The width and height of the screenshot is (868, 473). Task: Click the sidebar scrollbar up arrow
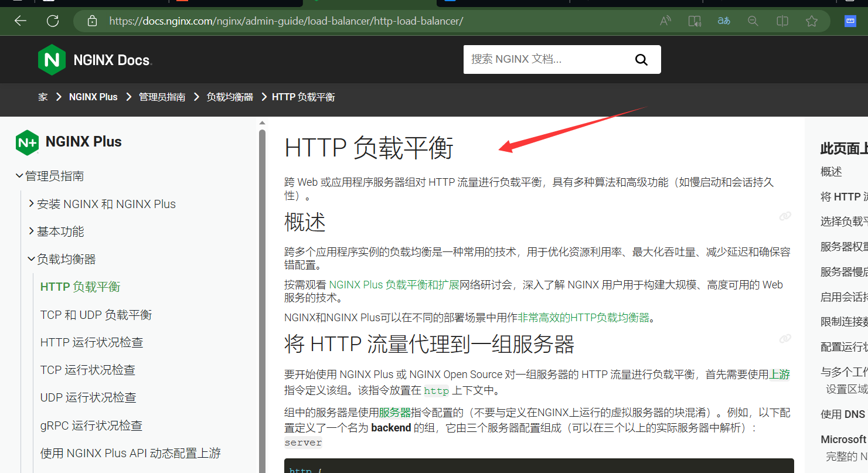tap(263, 123)
